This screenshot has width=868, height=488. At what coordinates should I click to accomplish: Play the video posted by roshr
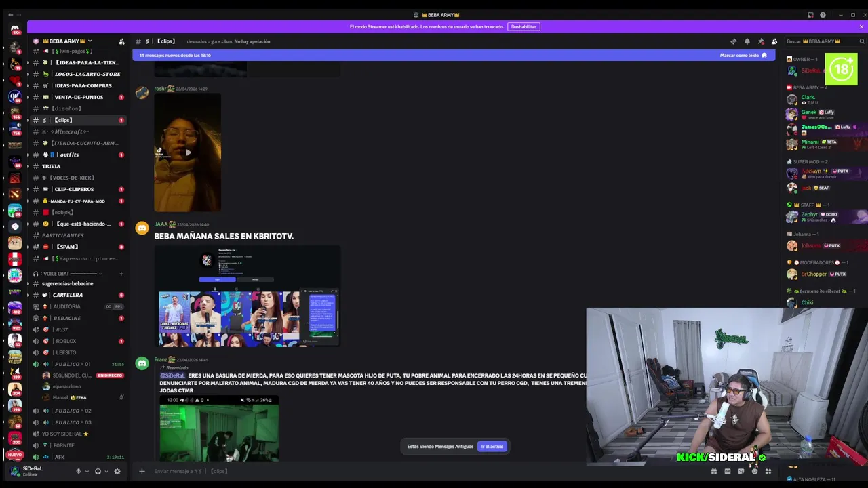click(x=188, y=152)
